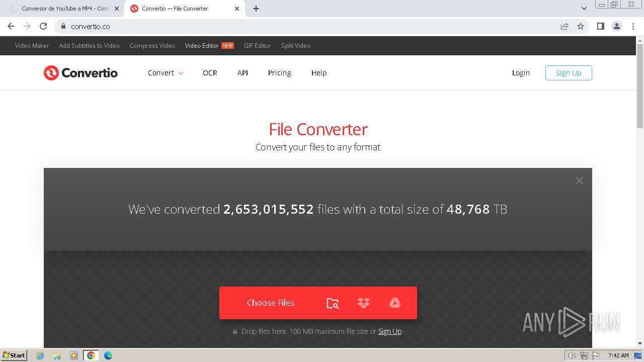The image size is (644, 362).
Task: Close the Conversor de YouTube tab
Action: [x=117, y=9]
